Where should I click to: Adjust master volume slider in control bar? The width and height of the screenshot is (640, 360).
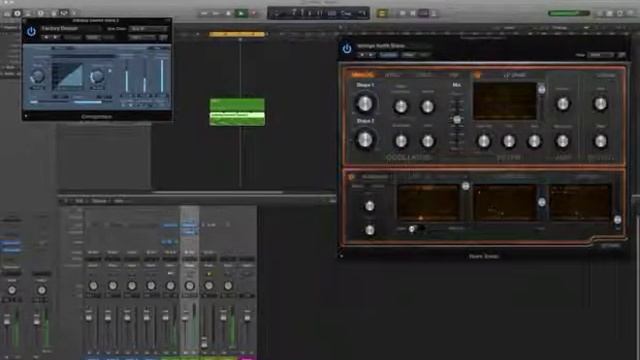click(569, 13)
